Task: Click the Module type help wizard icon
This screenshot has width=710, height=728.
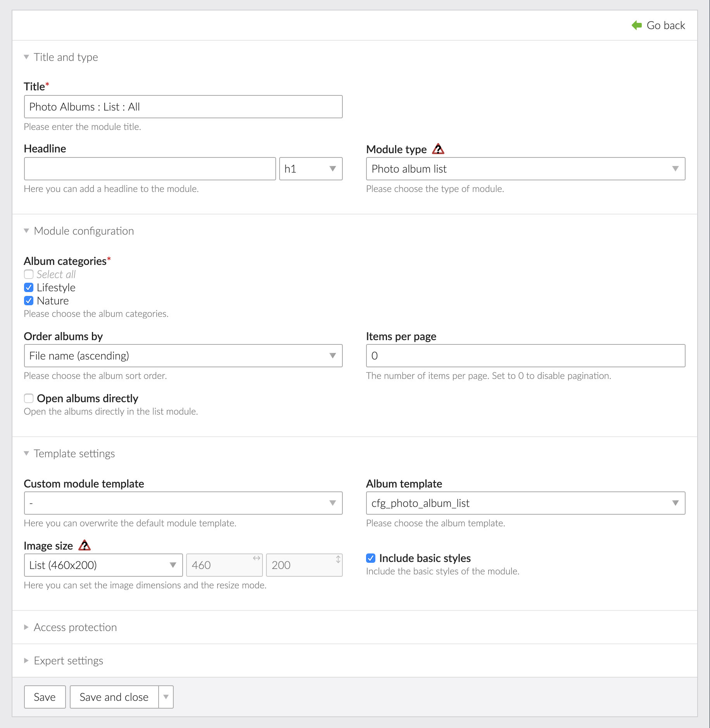Action: pos(438,149)
